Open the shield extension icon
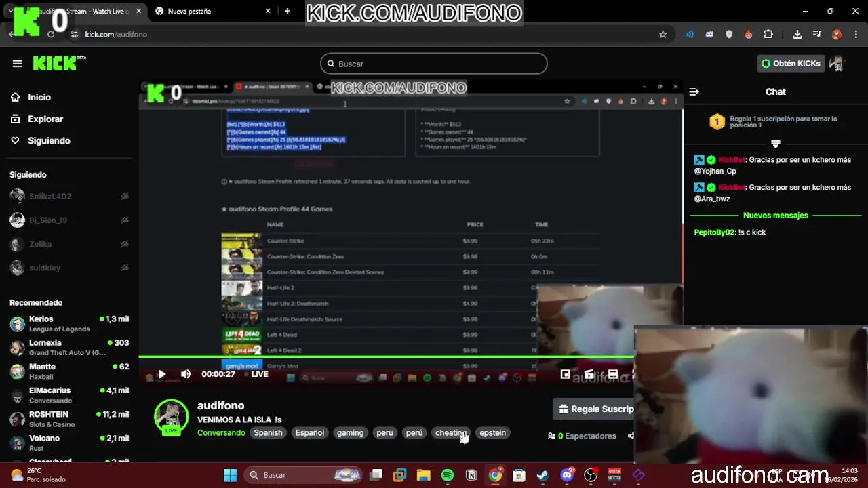Screen dimensions: 868x488 pyautogui.click(x=729, y=34)
